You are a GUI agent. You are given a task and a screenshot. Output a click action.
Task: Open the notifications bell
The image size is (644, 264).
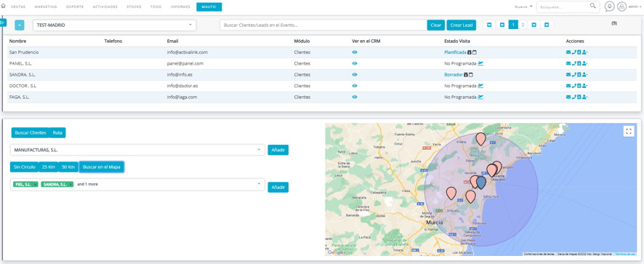point(610,7)
